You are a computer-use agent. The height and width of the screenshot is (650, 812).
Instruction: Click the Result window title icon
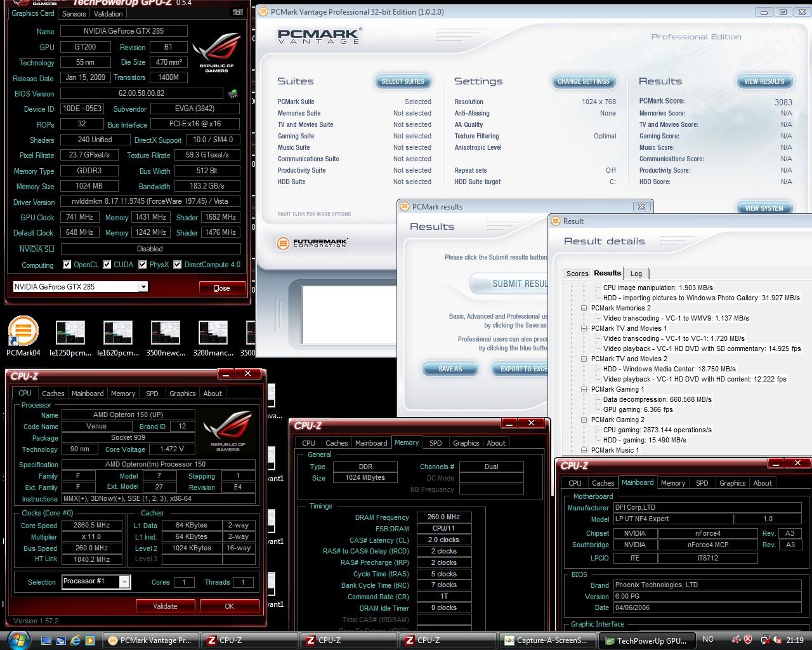(556, 221)
